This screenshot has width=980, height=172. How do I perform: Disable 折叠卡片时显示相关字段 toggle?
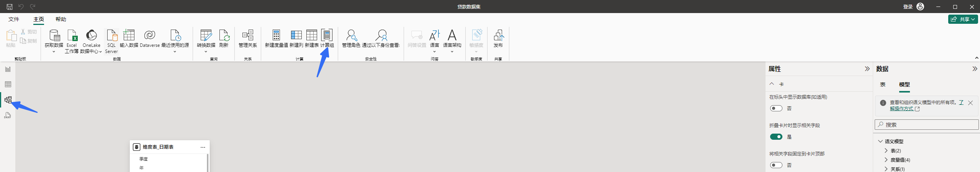click(776, 137)
